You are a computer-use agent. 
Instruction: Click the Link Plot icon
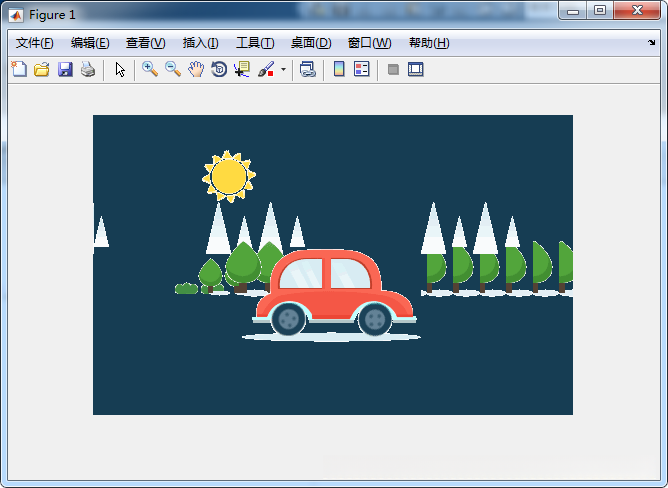pos(307,70)
